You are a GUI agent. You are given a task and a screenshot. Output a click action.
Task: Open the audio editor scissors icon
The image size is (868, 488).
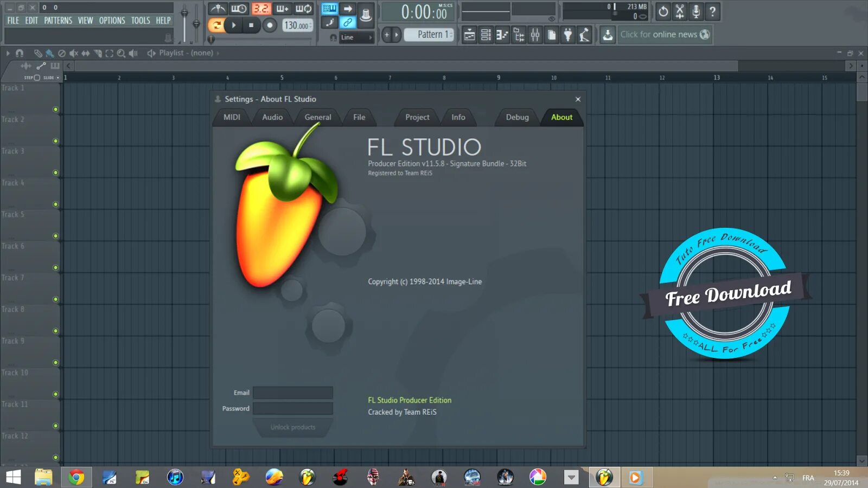(x=680, y=11)
